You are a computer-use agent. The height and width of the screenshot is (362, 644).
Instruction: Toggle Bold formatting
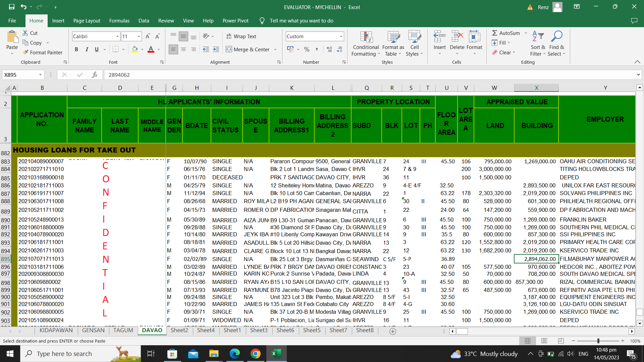point(76,50)
